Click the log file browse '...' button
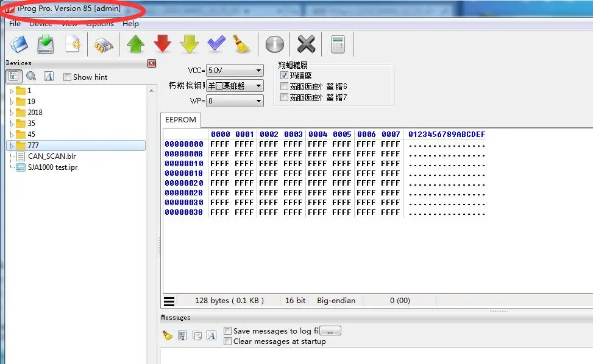The image size is (593, 364). point(330,331)
